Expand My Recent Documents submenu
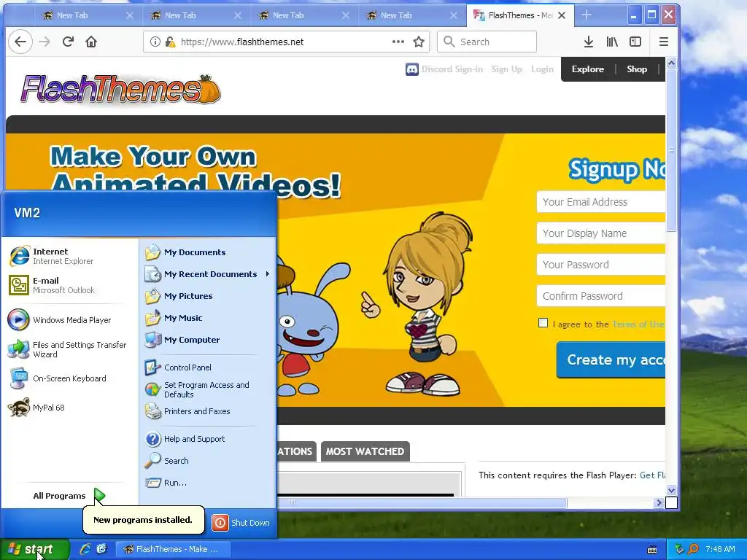 208,274
